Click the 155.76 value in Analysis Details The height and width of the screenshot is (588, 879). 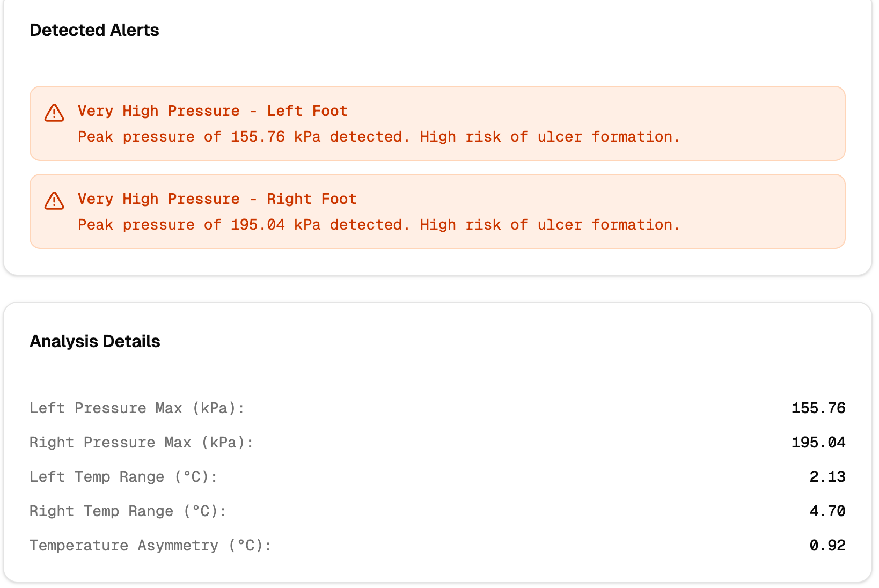[818, 408]
